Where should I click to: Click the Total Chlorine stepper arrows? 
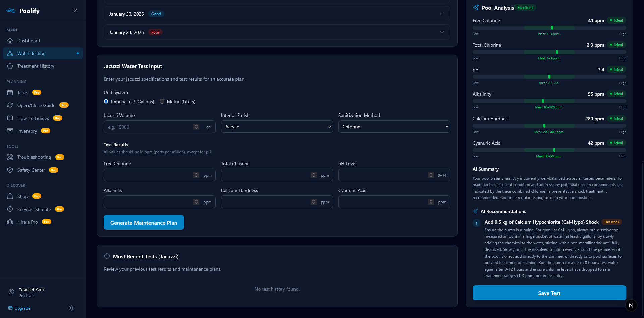pyautogui.click(x=314, y=175)
